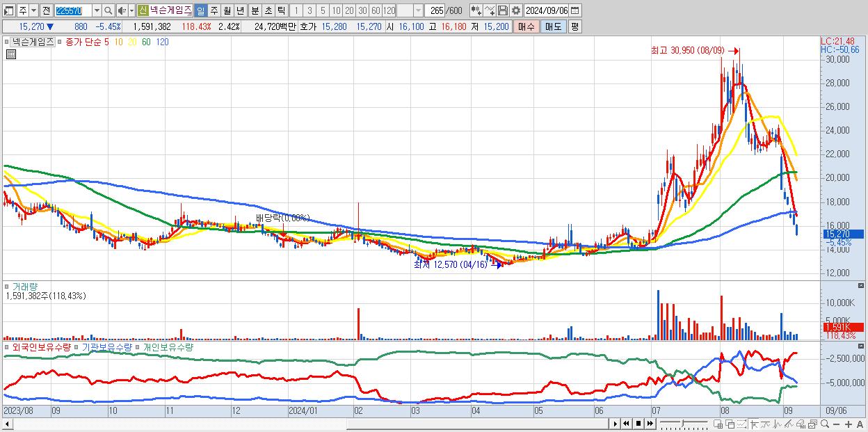The width and height of the screenshot is (868, 432).
Task: Open the dropdown after the 120 interval button
Action: click(x=418, y=10)
